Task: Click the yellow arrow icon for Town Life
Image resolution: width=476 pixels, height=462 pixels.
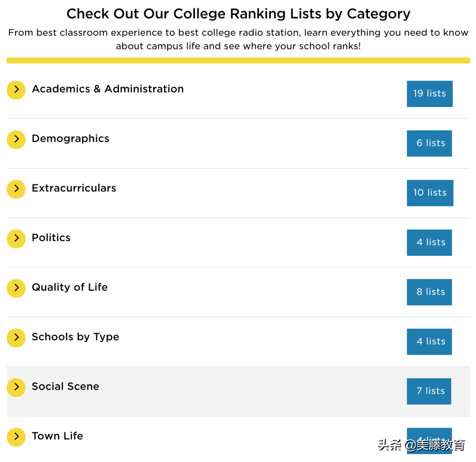Action: point(16,437)
